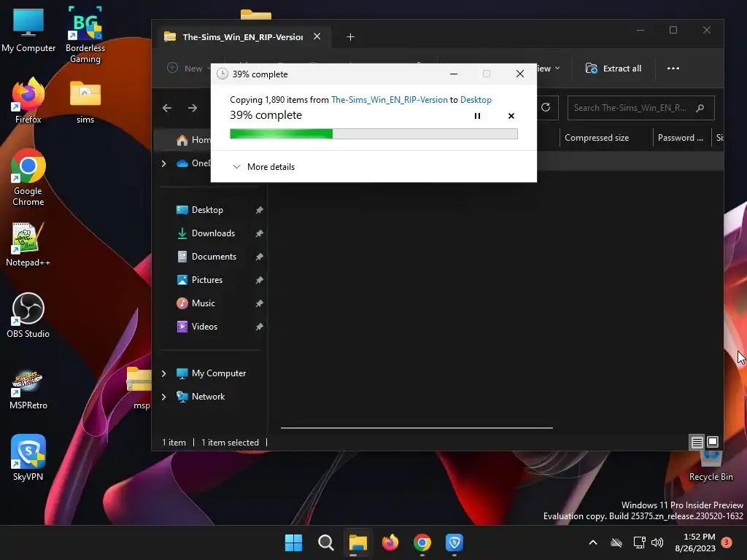The image size is (747, 560).
Task: Select Home in navigation pane
Action: [193, 139]
